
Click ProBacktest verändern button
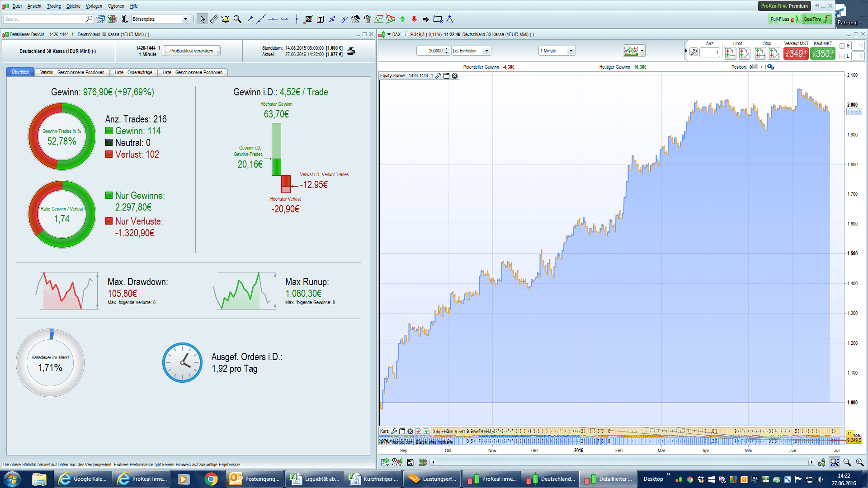(191, 51)
